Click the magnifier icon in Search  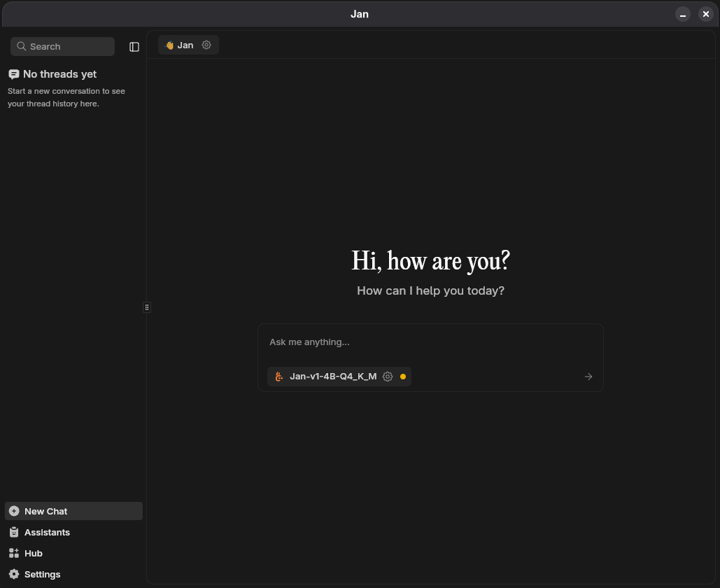point(22,46)
